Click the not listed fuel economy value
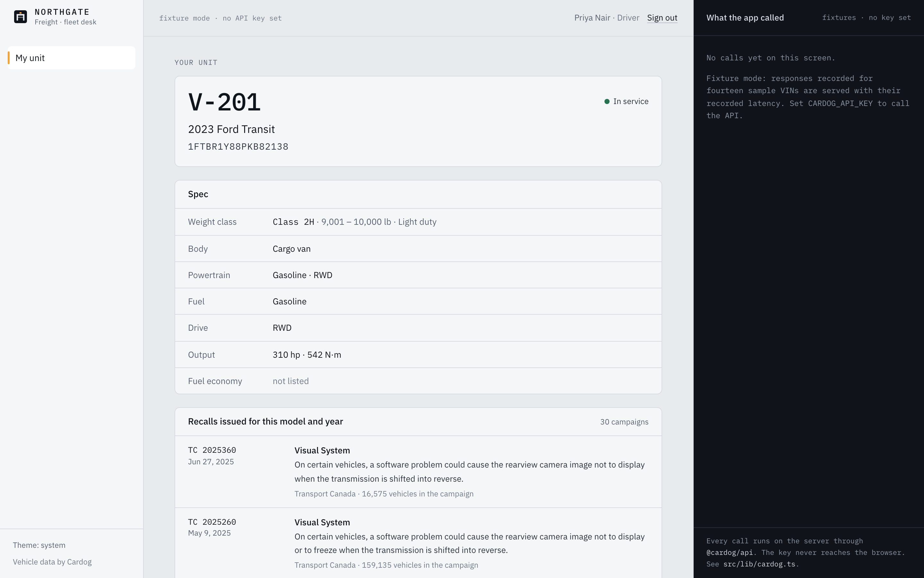Screen dimensions: 924x578 pyautogui.click(x=291, y=381)
